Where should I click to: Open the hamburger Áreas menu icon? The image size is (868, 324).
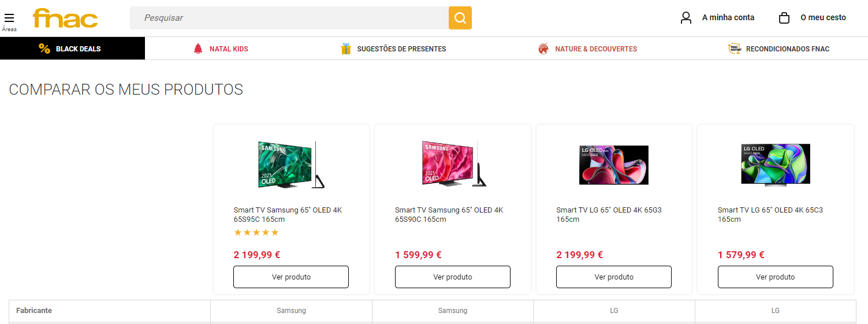(x=9, y=18)
